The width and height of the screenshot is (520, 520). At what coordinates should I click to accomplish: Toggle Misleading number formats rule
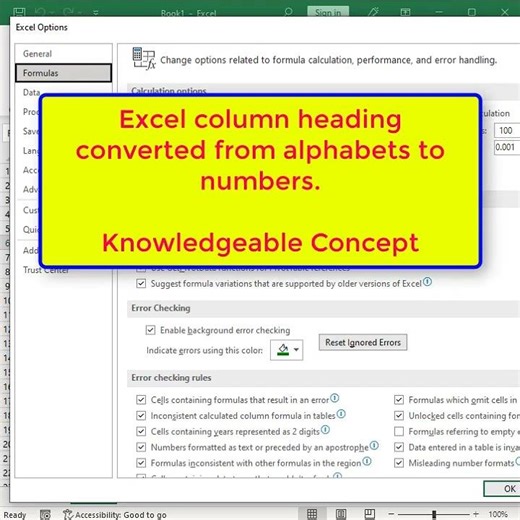click(x=399, y=463)
